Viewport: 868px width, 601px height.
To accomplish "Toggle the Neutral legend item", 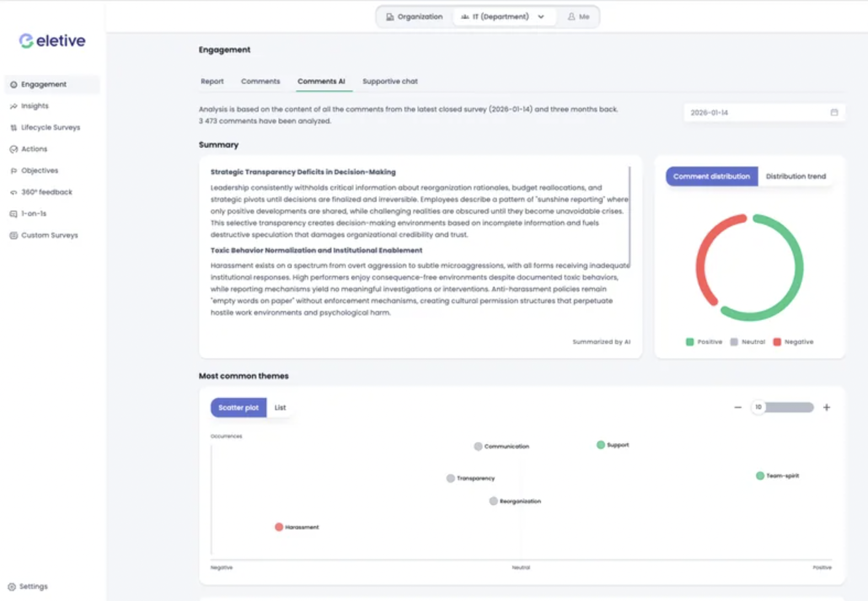I will [748, 342].
